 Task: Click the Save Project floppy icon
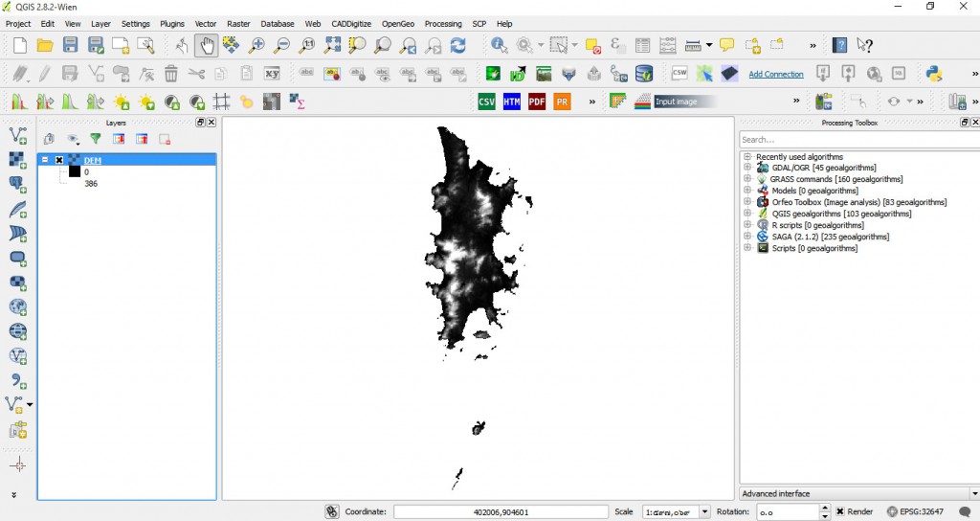[70, 45]
